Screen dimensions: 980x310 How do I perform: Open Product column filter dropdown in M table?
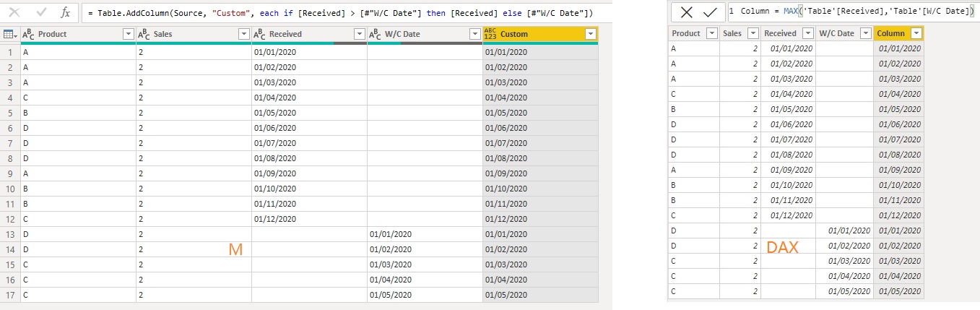(129, 35)
